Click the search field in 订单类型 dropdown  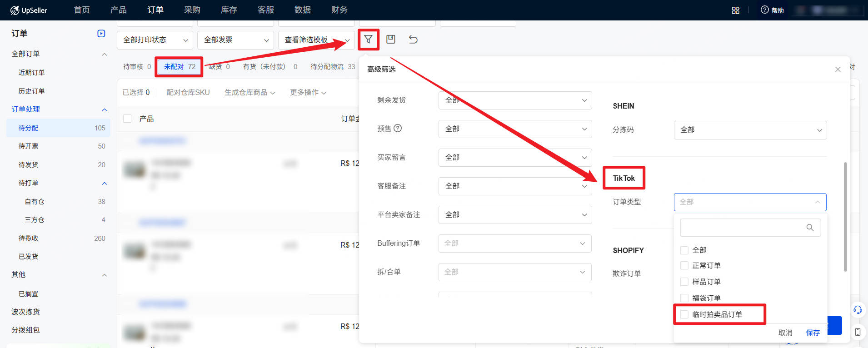click(x=750, y=228)
